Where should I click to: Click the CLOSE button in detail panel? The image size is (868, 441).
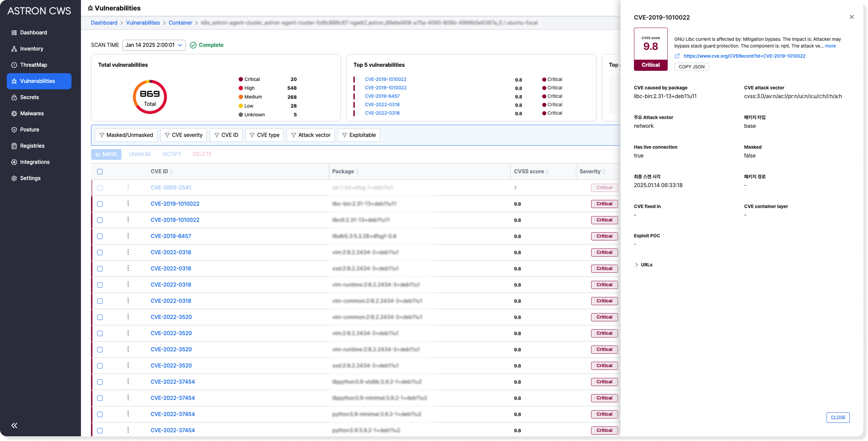838,417
